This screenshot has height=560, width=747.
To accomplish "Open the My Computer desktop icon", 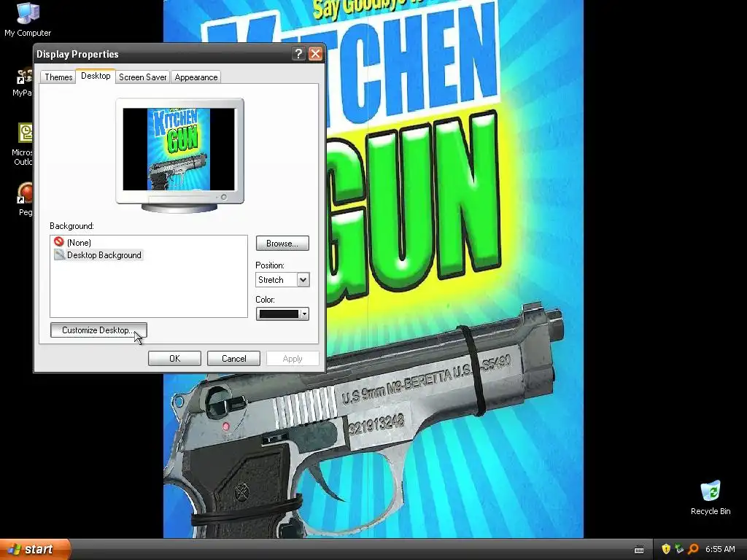I will [x=28, y=19].
